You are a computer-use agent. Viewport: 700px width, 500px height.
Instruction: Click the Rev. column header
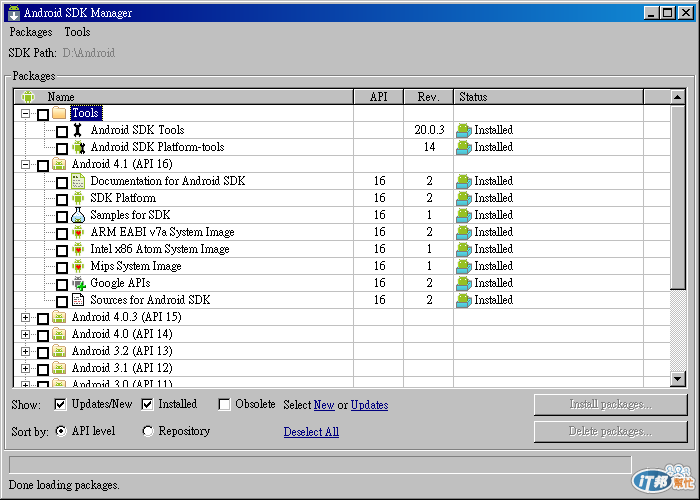coord(429,97)
